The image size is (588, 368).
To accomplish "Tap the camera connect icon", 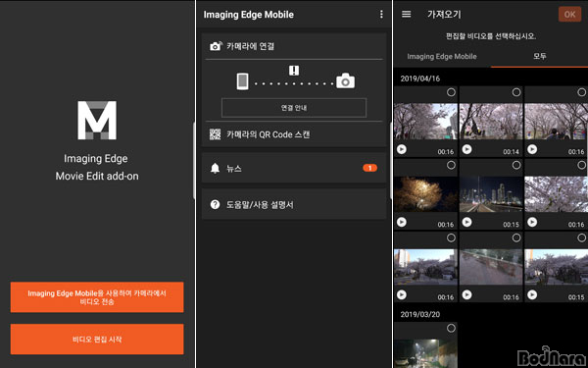I will point(216,46).
